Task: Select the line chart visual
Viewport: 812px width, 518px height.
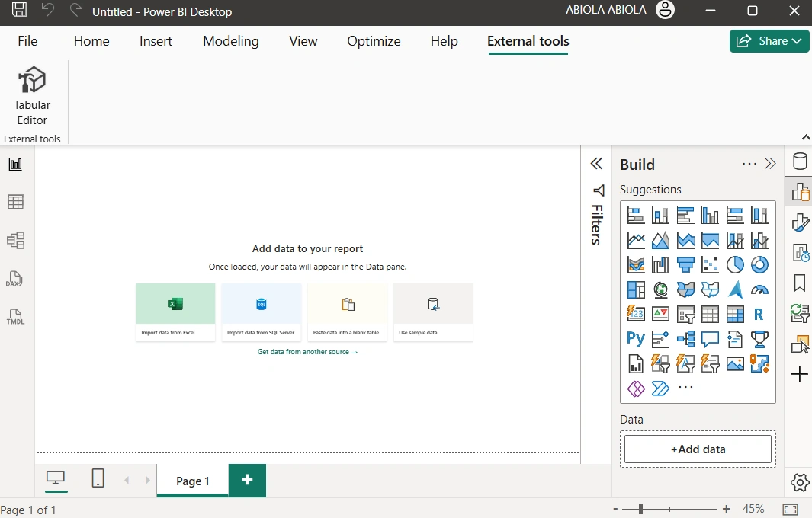Action: pyautogui.click(x=636, y=240)
